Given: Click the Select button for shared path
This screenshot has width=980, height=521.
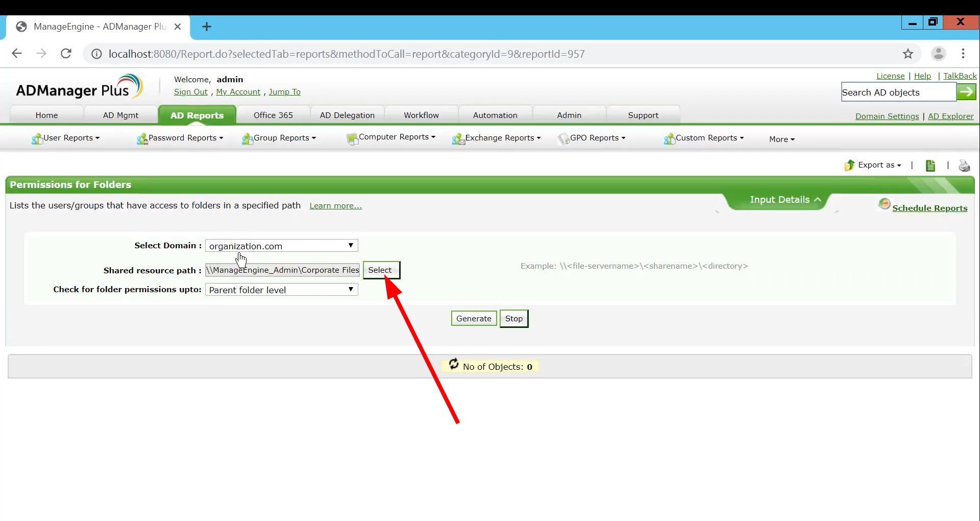Looking at the screenshot, I should click(381, 270).
